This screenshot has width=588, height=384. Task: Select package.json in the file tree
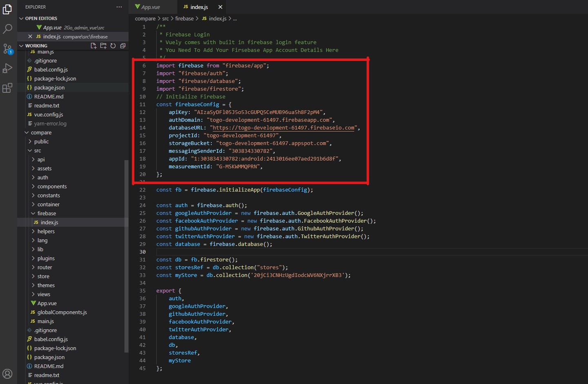[x=49, y=87]
